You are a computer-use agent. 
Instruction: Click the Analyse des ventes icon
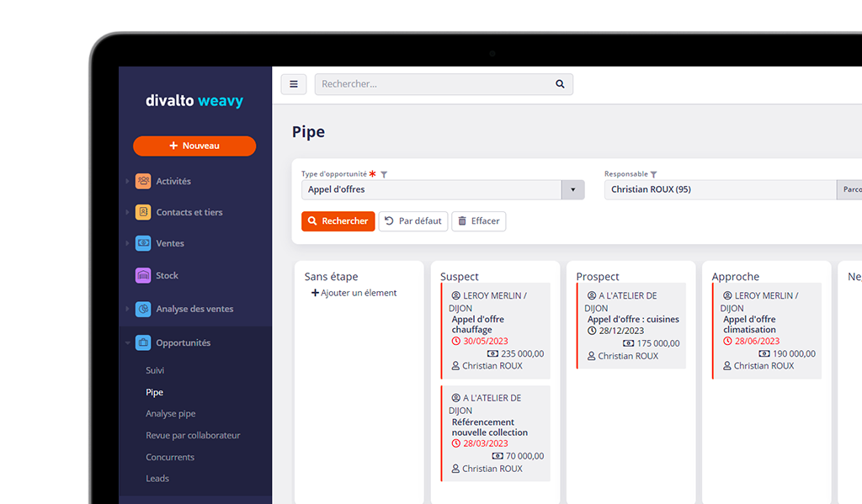click(143, 309)
